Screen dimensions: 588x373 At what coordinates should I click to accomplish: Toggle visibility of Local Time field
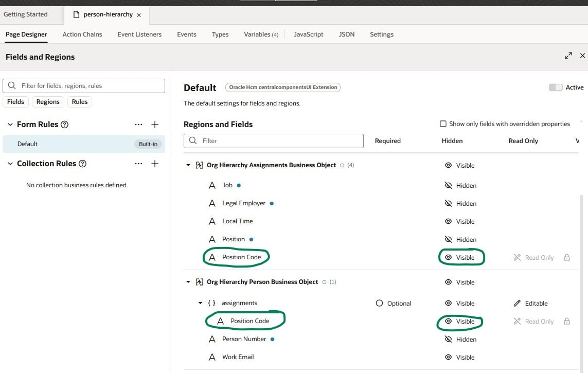pos(459,222)
